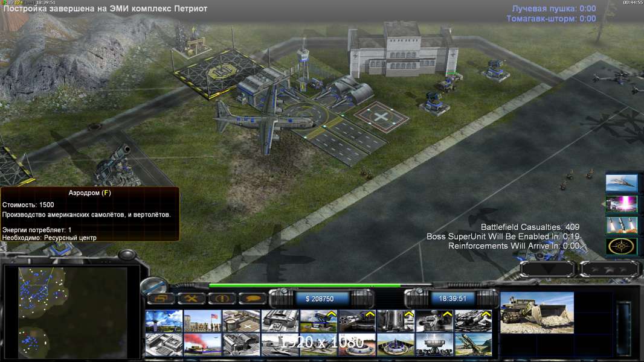Screen dimensions: 644x362
Task: Fire the purple beam cannon superweapon shortcut
Action: pyautogui.click(x=622, y=204)
